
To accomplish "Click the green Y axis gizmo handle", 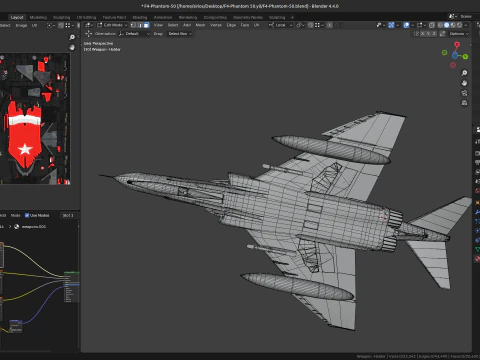I will coord(465,57).
